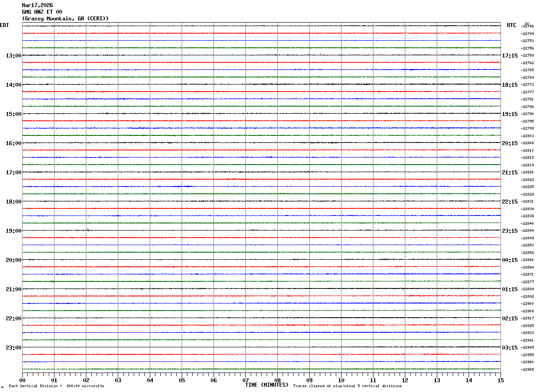The height and width of the screenshot is (392, 536).
Task: Click minute label '02' on the time axis
Action: [86, 380]
